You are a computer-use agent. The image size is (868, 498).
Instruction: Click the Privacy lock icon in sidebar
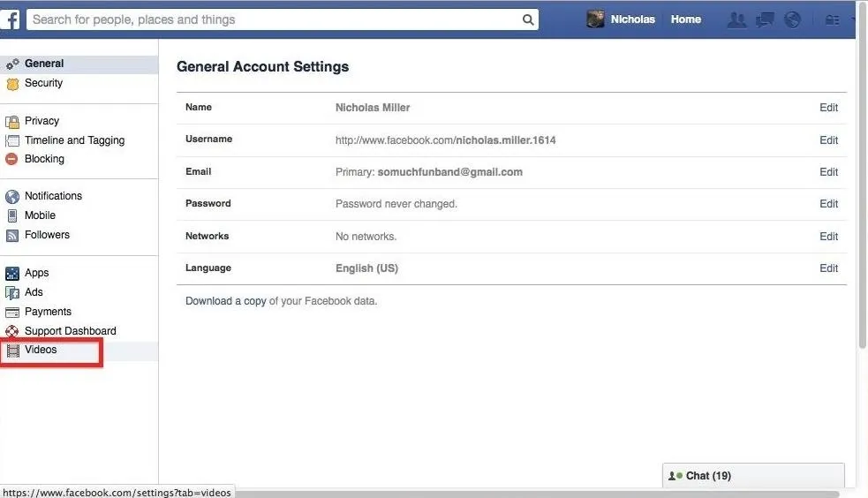point(12,122)
